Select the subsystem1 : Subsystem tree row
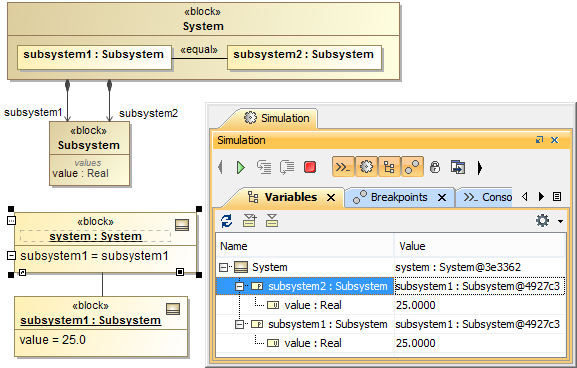 (x=390, y=324)
